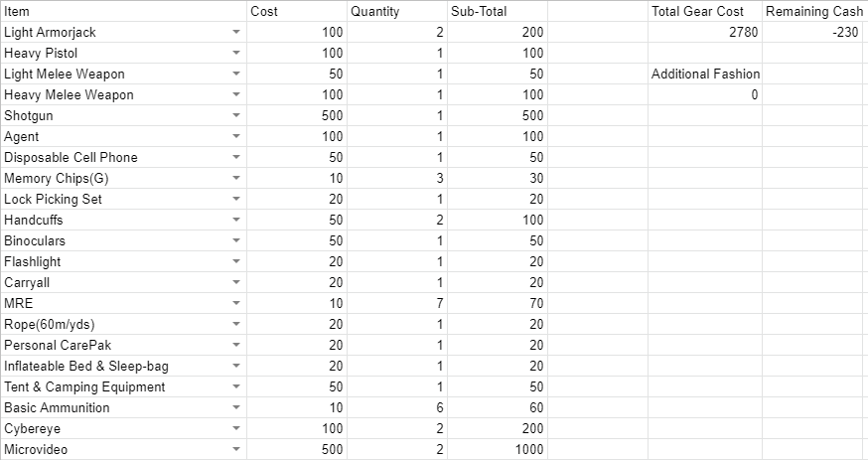Select the MRE quantity cell showing 7
Image resolution: width=868 pixels, height=460 pixels.
397,303
